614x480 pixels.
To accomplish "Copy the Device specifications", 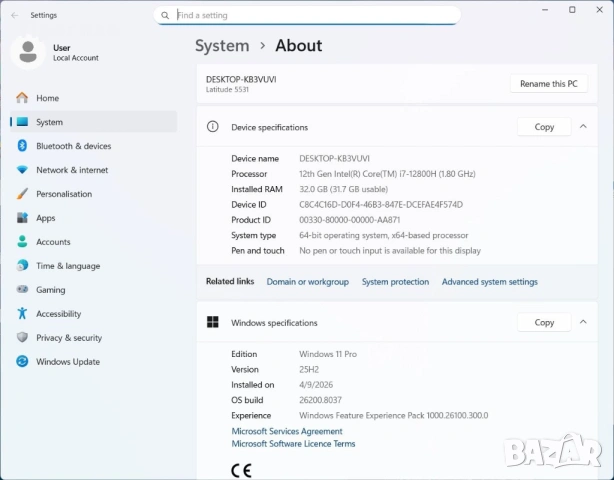I will [x=544, y=127].
